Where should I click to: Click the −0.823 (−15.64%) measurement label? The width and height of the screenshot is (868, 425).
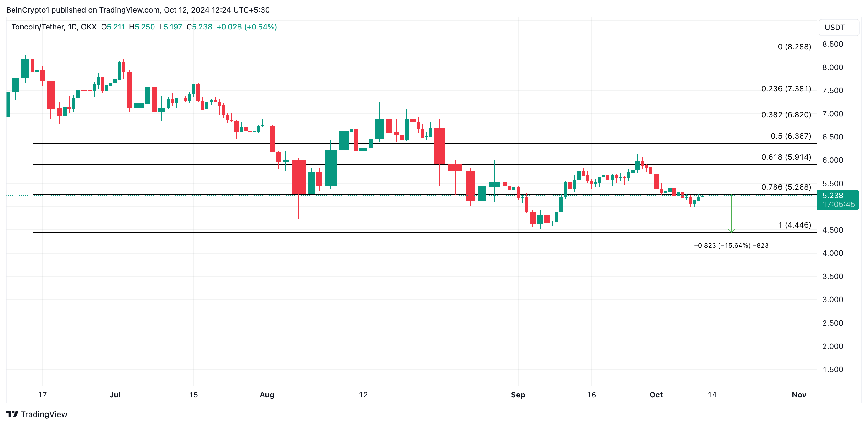731,245
